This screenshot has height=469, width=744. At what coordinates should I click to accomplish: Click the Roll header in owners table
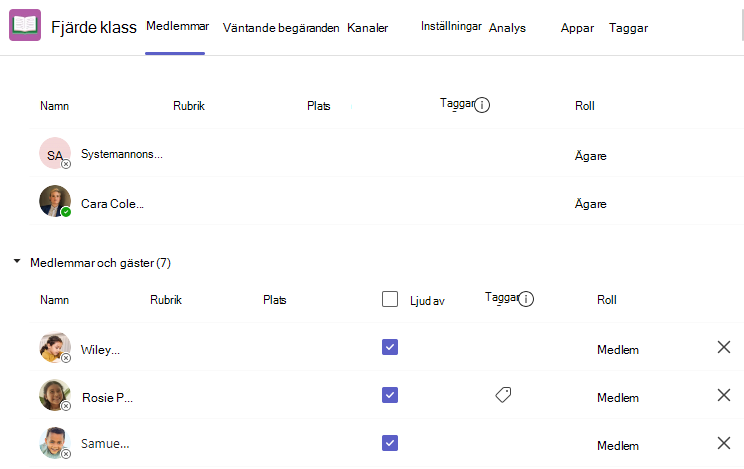(x=585, y=106)
